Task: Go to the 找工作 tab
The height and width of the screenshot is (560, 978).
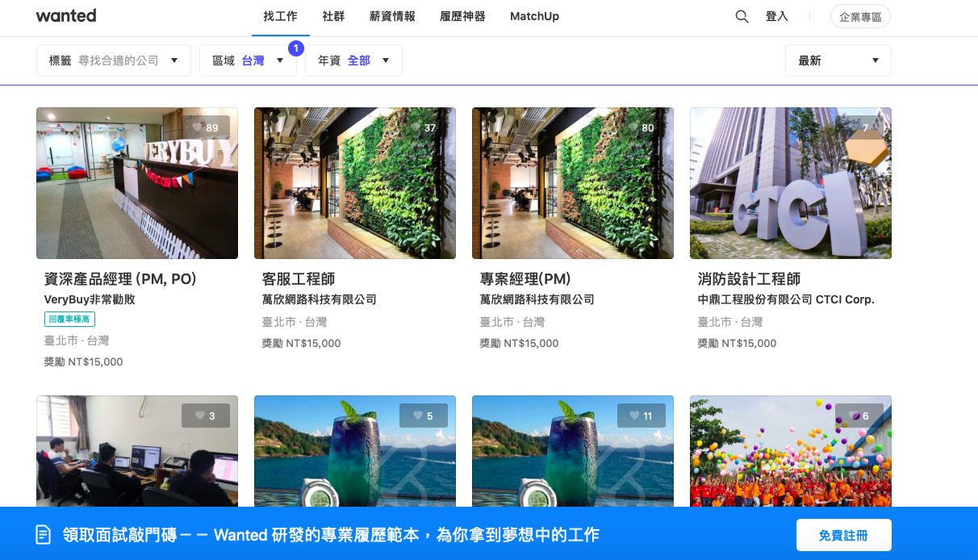Action: pyautogui.click(x=281, y=16)
